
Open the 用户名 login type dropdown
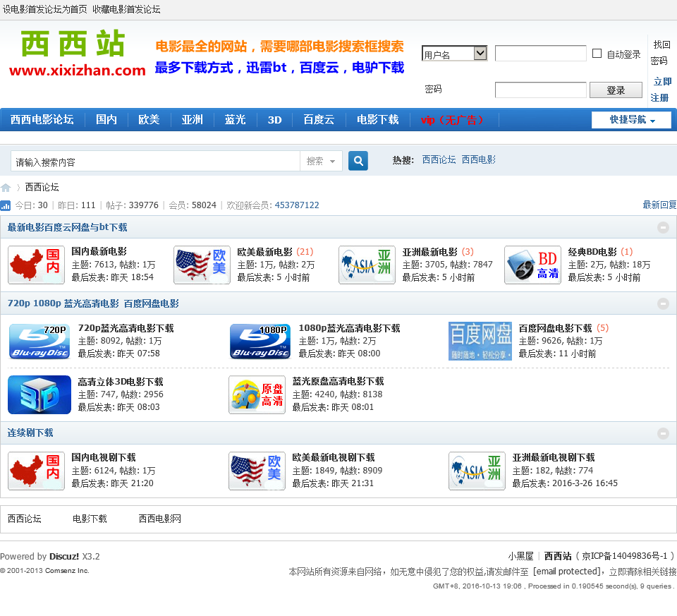454,54
